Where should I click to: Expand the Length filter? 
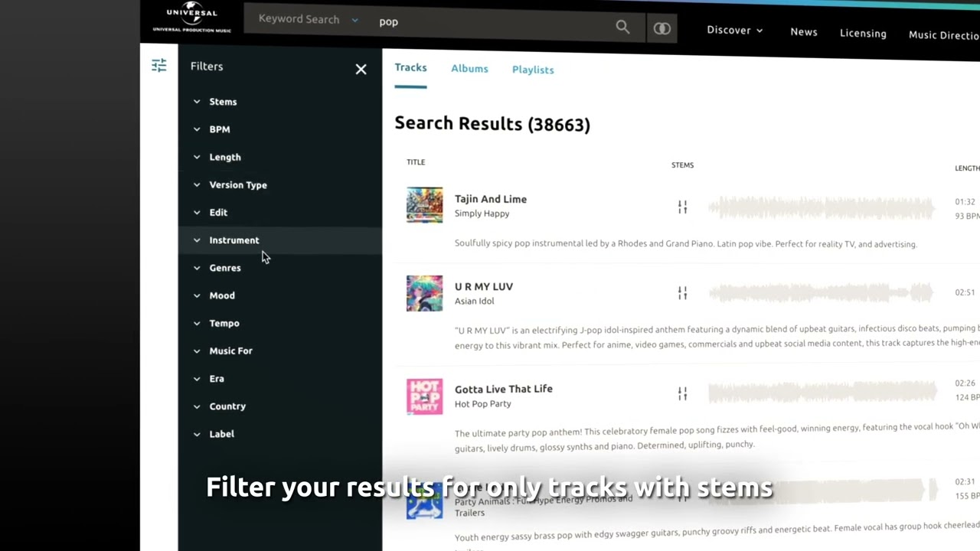coord(280,157)
